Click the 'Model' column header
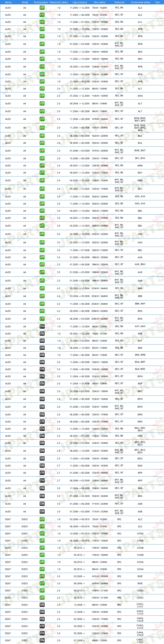164x644 pixels. [x=25, y=2]
